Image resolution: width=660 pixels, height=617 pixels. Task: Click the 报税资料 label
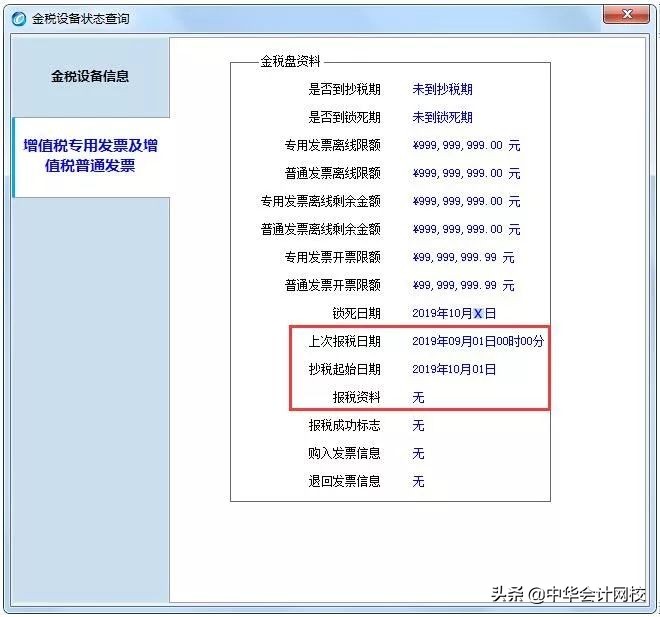tap(357, 397)
